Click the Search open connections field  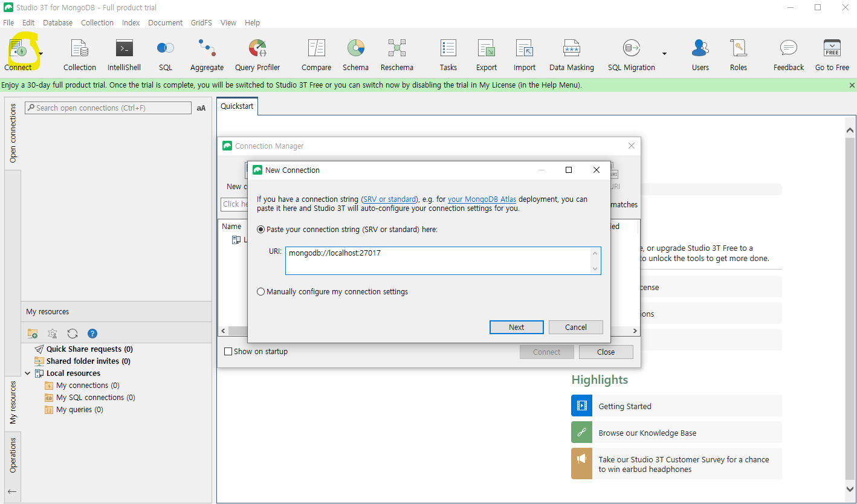[108, 108]
